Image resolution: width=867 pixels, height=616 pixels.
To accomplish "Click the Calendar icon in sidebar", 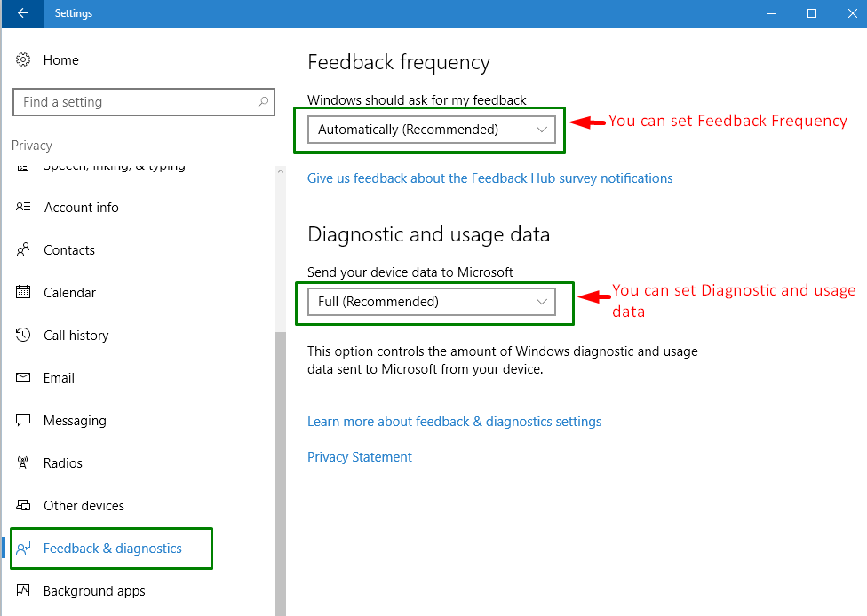I will click(24, 293).
